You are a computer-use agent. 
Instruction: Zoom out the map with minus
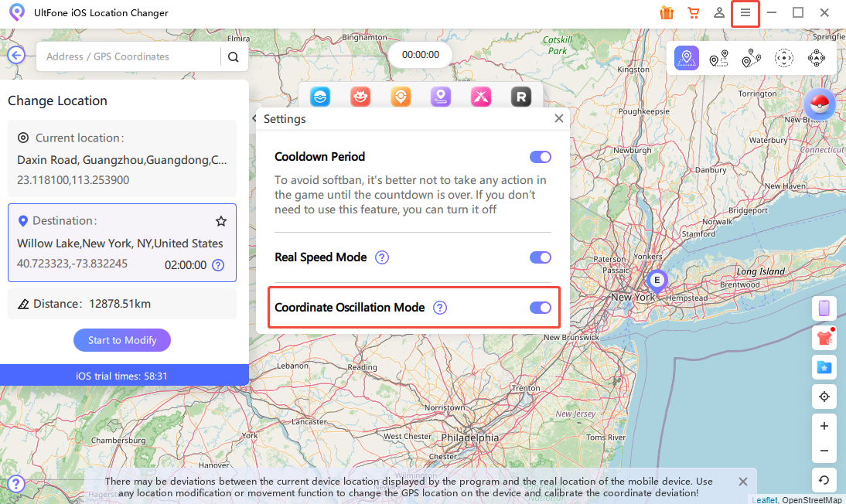pos(824,450)
